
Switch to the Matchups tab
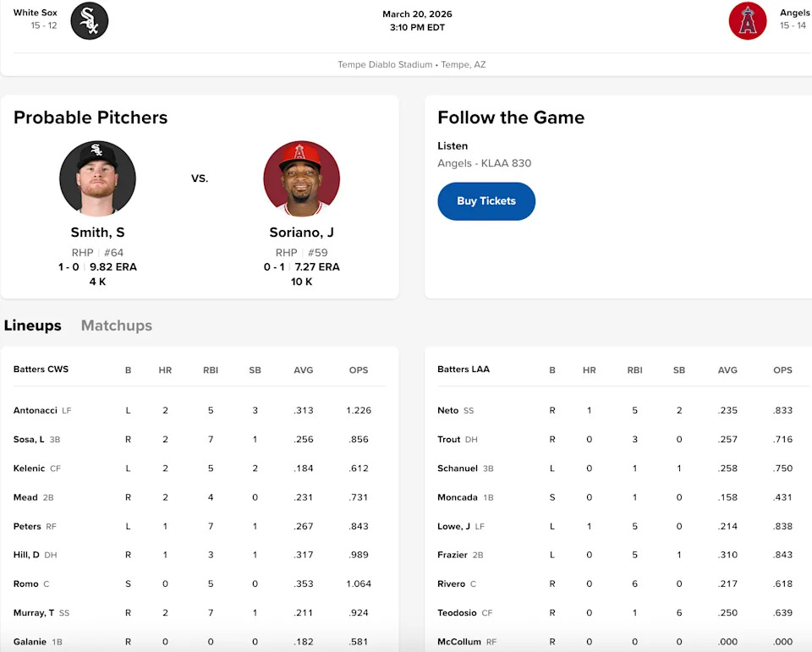click(x=117, y=326)
